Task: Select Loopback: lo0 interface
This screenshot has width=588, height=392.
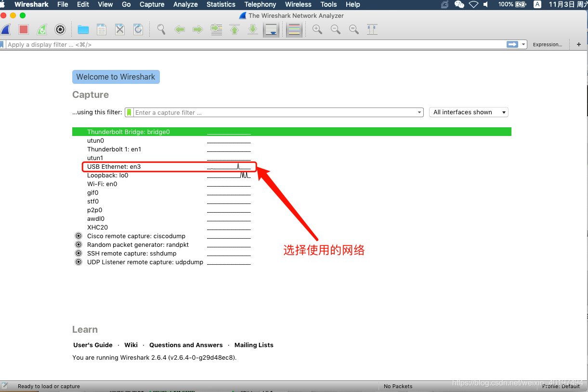Action: point(292,176)
